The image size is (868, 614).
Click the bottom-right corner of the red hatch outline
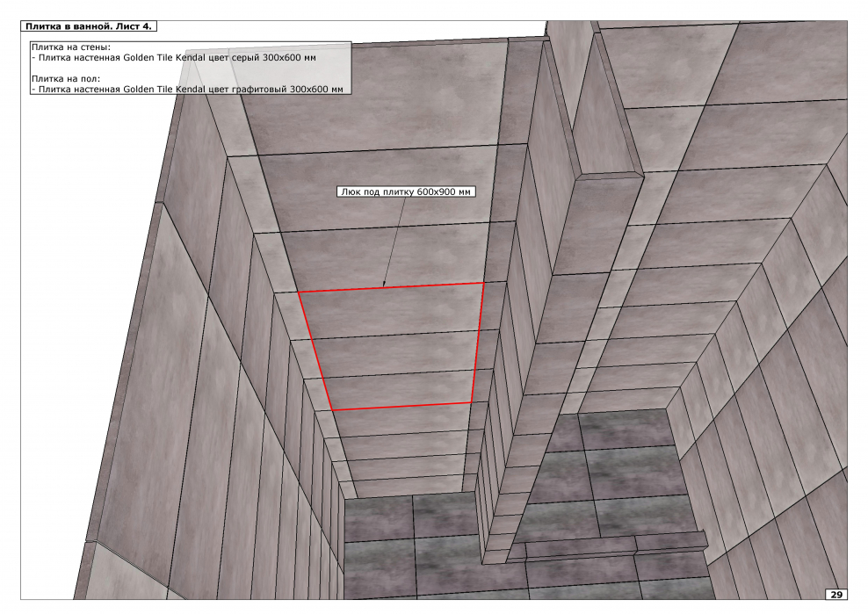(471, 402)
